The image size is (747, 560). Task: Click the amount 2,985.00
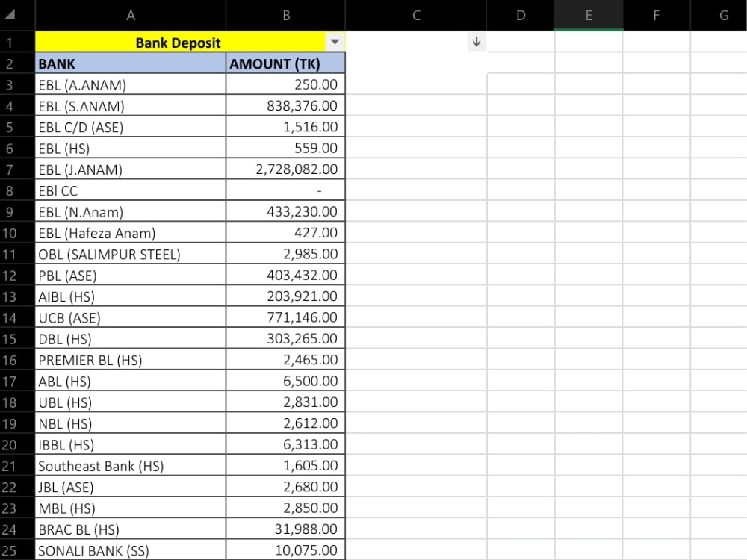click(311, 254)
